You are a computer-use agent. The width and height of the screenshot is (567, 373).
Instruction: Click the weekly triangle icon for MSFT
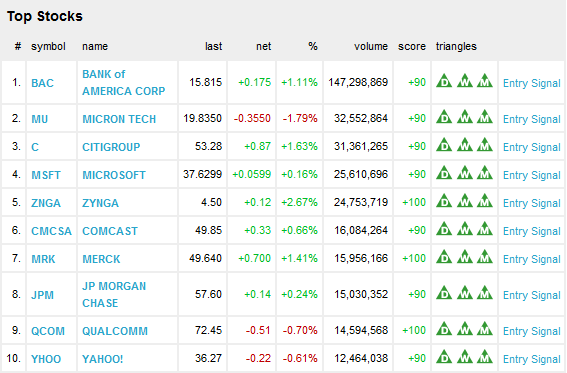tap(465, 173)
